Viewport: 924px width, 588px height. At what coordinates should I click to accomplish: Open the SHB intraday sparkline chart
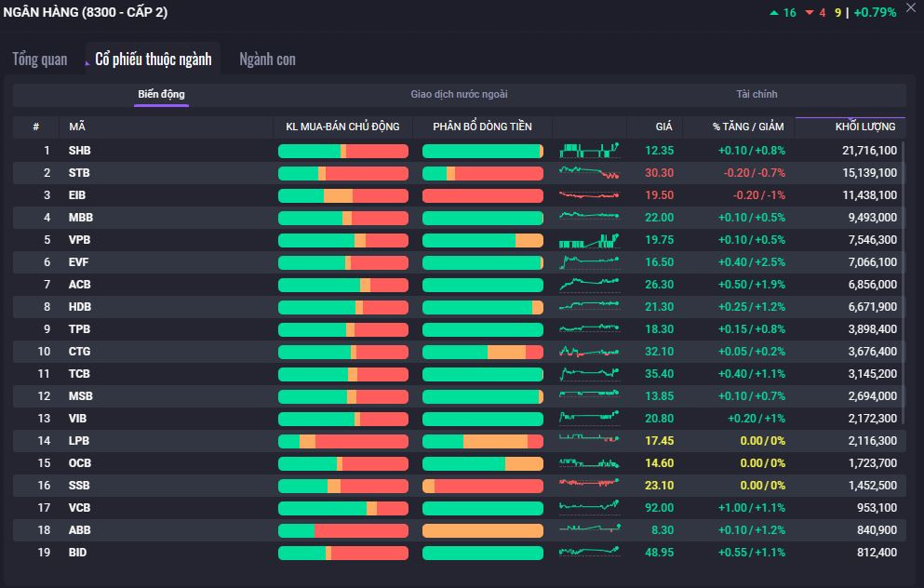[589, 150]
